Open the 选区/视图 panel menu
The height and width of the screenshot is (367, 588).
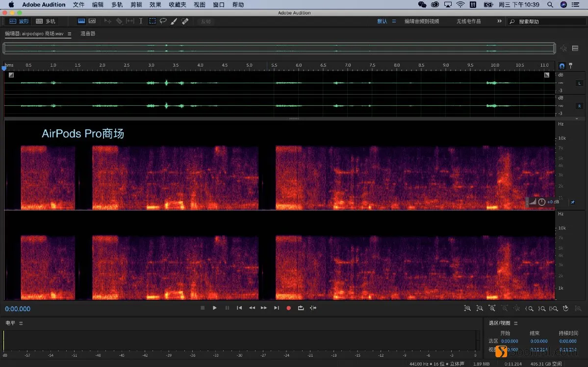coord(515,323)
